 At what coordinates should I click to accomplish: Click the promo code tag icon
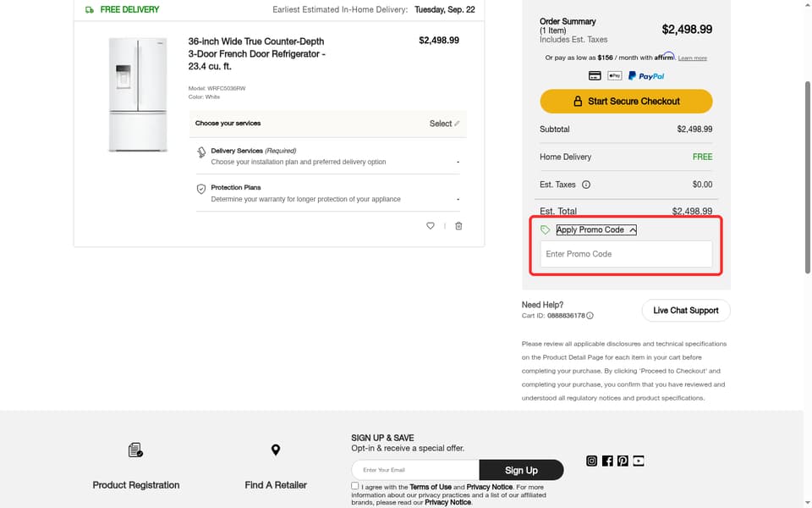point(545,229)
